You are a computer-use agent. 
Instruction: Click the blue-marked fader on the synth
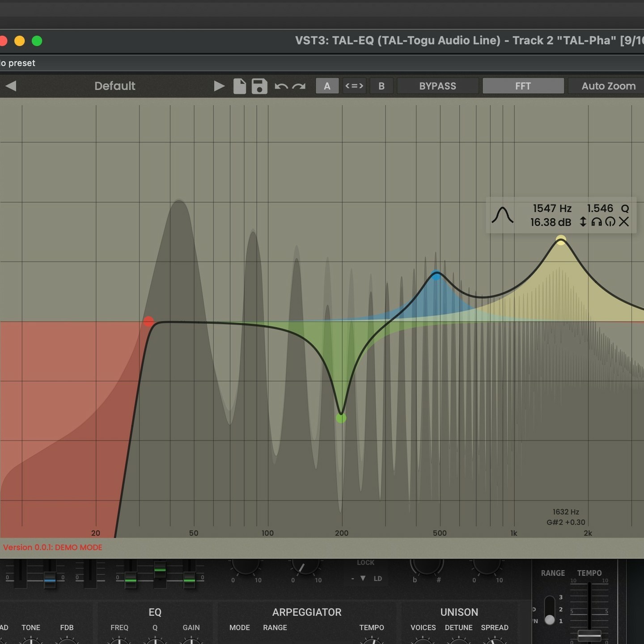coord(50,580)
